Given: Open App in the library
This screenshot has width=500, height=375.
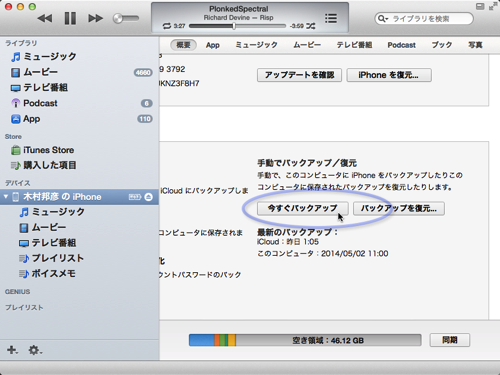Looking at the screenshot, I should [79, 119].
